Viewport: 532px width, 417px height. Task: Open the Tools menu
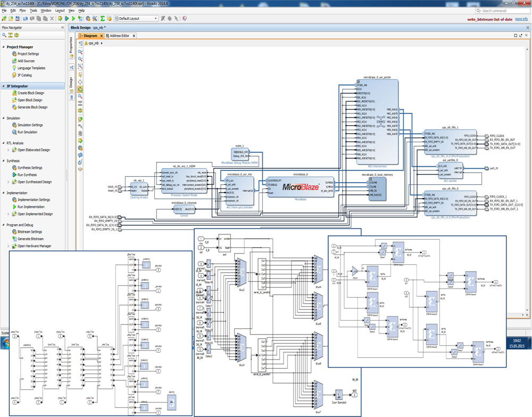pyautogui.click(x=33, y=11)
